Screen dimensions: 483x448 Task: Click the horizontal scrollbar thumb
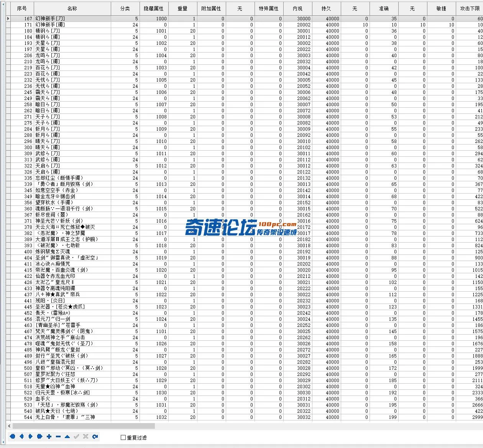click(84, 426)
